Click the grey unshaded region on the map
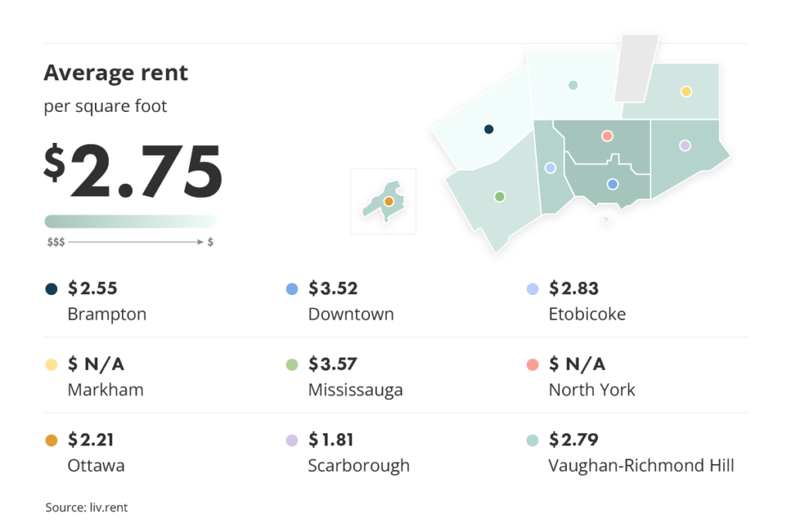The height and width of the screenshot is (532, 791). [x=636, y=68]
